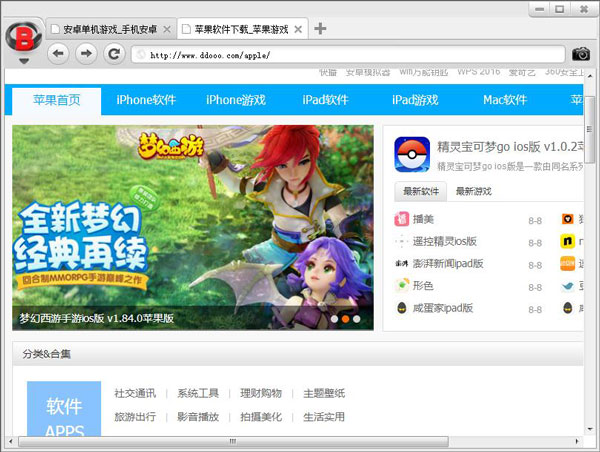600x452 pixels.
Task: Click the 遥控精灵ios版 app icon
Action: (x=401, y=242)
